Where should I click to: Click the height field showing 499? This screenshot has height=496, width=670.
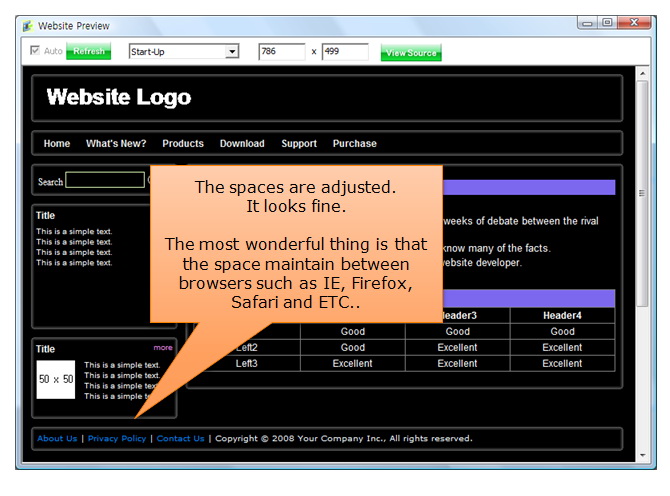point(344,51)
